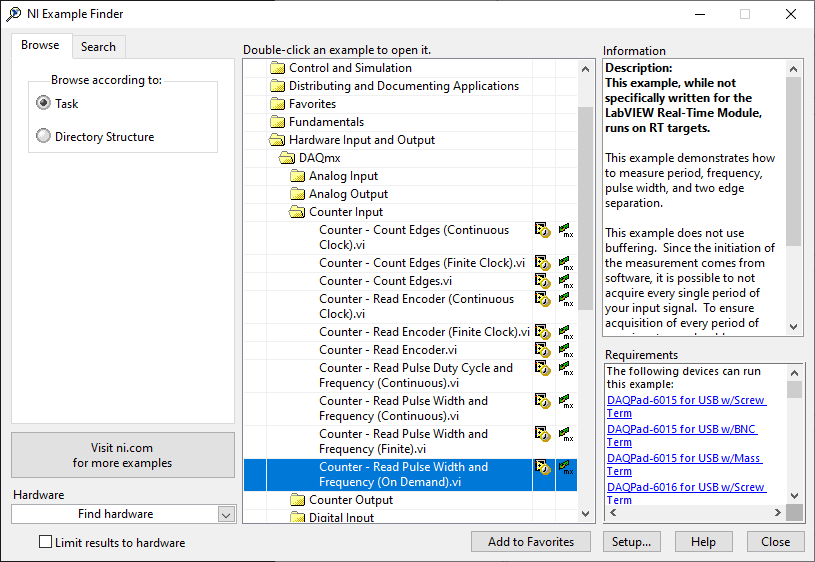Click the Fundamentals folder icon
This screenshot has width=815, height=562.
tap(278, 122)
